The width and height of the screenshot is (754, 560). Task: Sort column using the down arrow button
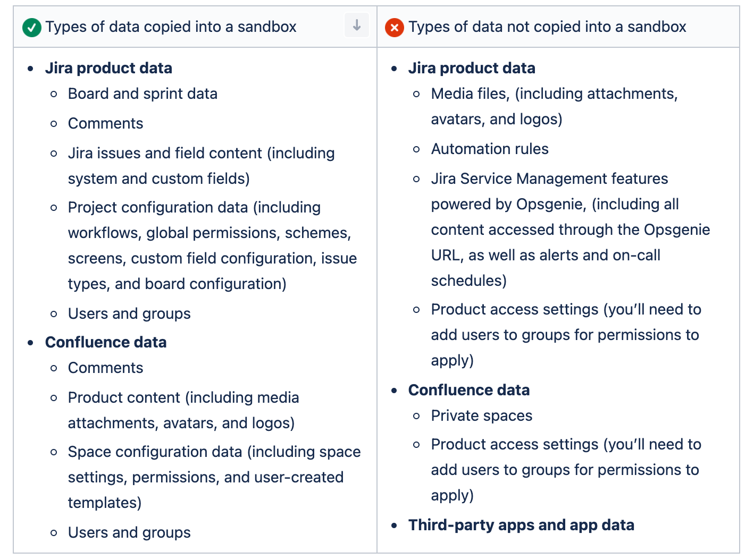tap(357, 25)
